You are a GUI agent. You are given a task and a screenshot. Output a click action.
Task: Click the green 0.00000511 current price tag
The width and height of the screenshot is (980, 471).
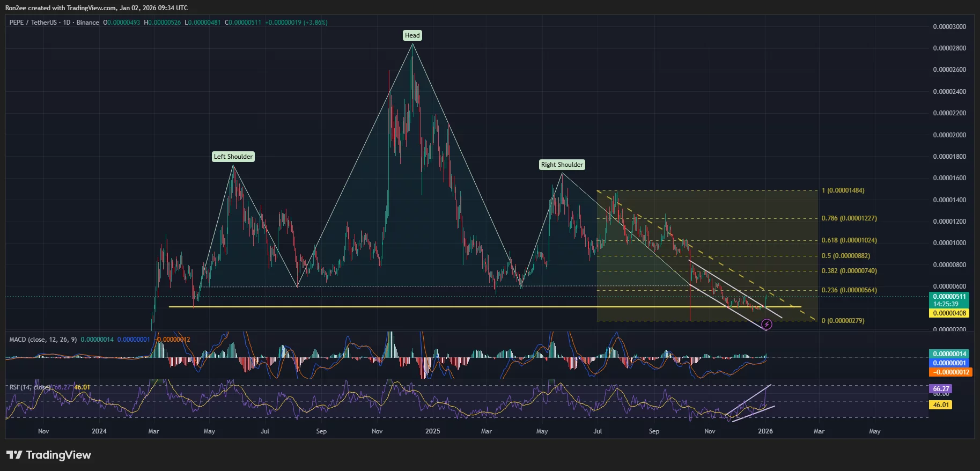(949, 297)
